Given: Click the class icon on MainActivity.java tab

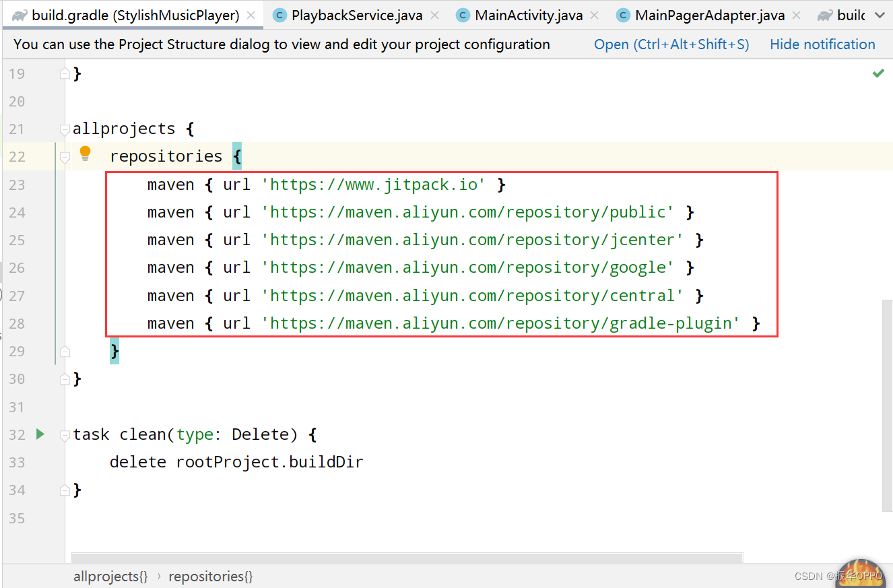Looking at the screenshot, I should click(x=463, y=15).
